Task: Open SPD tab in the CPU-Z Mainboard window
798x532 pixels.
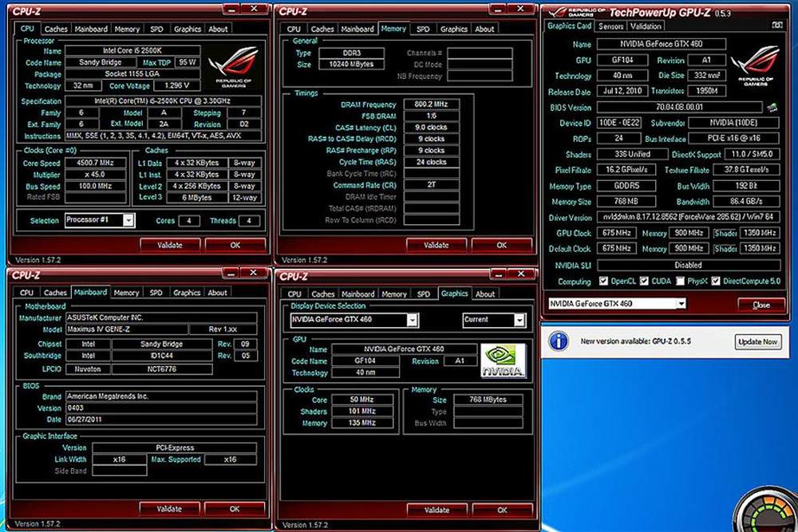Action: point(156,293)
